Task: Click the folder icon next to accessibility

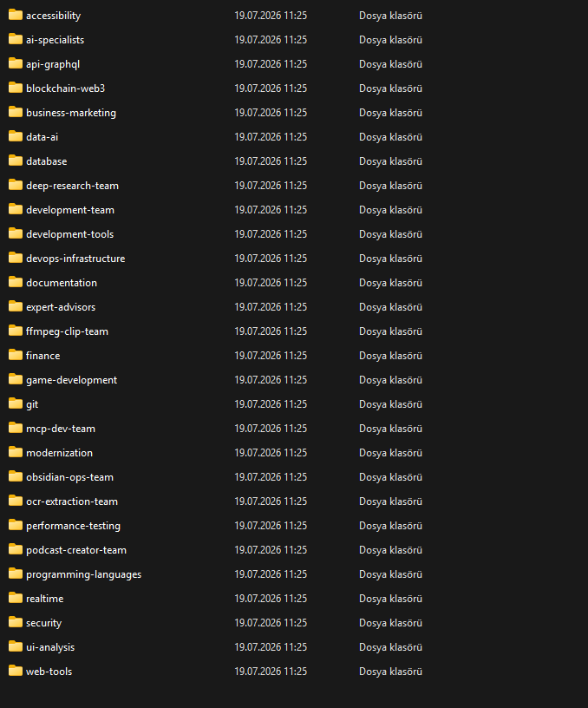Action: coord(16,15)
